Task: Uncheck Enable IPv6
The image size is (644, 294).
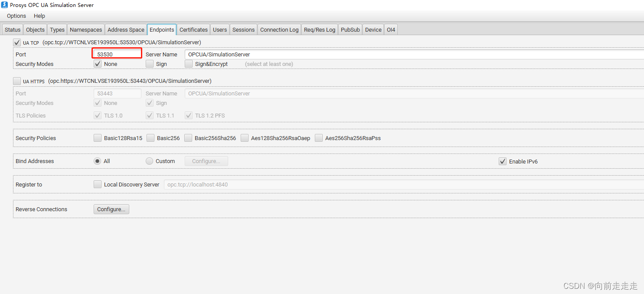Action: [x=503, y=161]
